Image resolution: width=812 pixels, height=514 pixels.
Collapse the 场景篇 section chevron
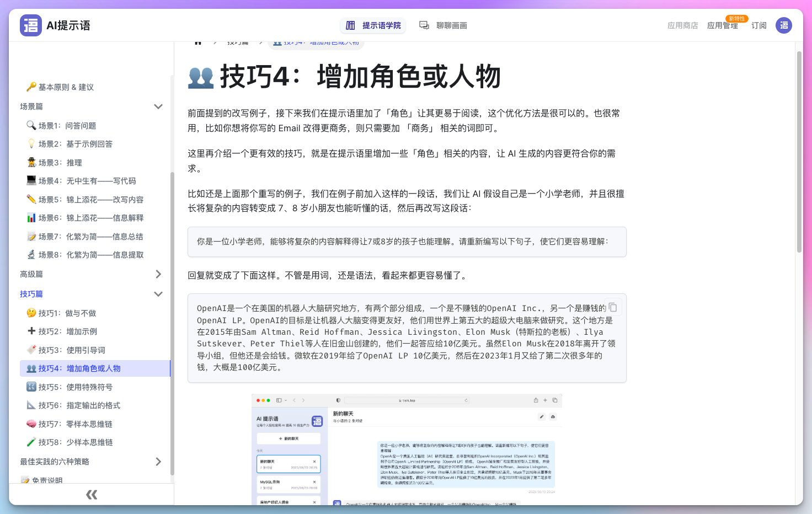(x=158, y=106)
